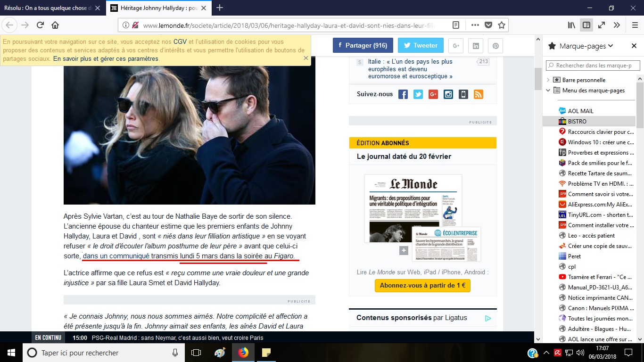Bookmark this page with star icon
This screenshot has width=644, height=362.
(x=502, y=25)
